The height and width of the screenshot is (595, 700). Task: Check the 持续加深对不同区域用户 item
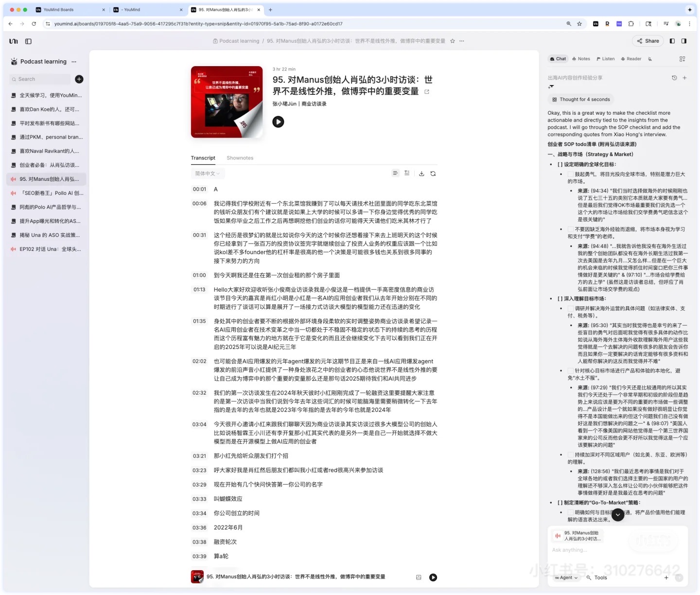(x=570, y=455)
